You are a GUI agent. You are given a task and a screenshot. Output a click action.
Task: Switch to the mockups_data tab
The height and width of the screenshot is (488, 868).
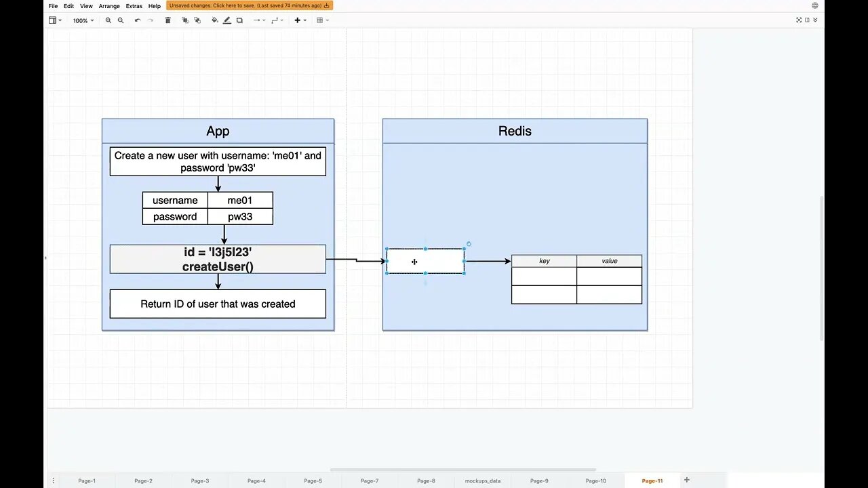point(483,481)
